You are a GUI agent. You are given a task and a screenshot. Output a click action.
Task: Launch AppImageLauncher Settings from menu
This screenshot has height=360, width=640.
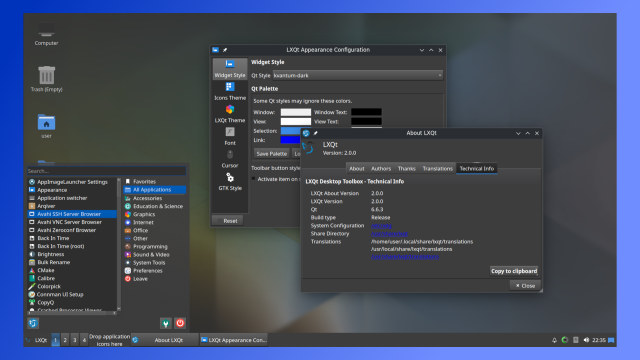point(72,182)
